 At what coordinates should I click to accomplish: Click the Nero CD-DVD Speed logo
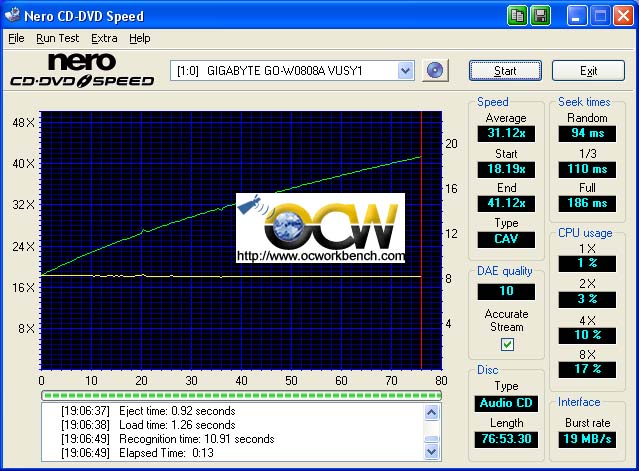coord(82,70)
